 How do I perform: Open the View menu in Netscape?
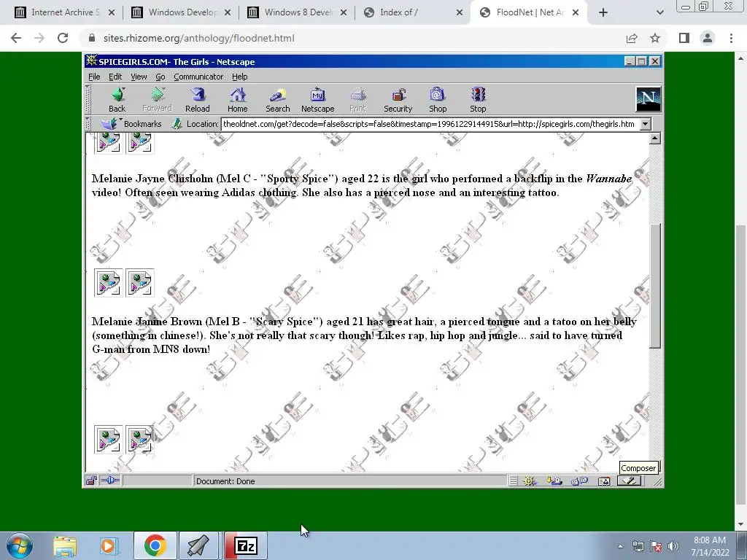[139, 77]
